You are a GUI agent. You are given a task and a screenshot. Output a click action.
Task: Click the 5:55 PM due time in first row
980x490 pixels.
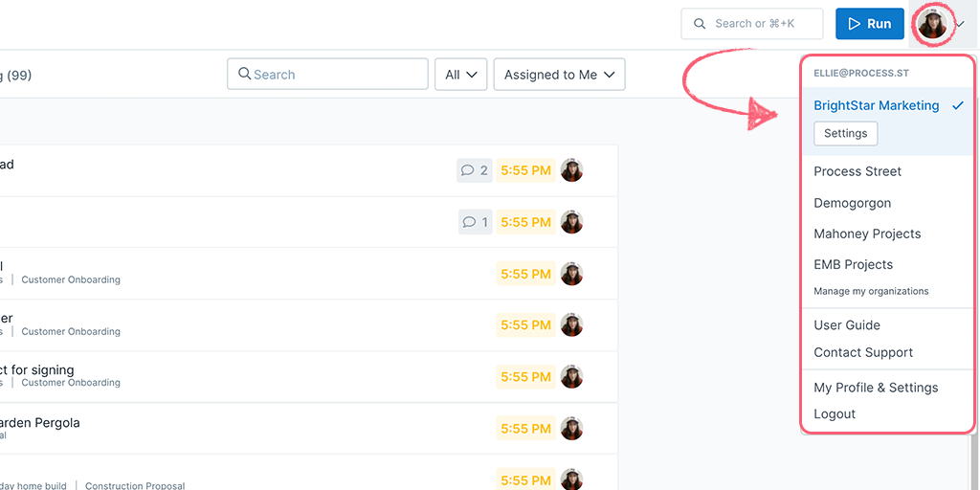click(525, 170)
